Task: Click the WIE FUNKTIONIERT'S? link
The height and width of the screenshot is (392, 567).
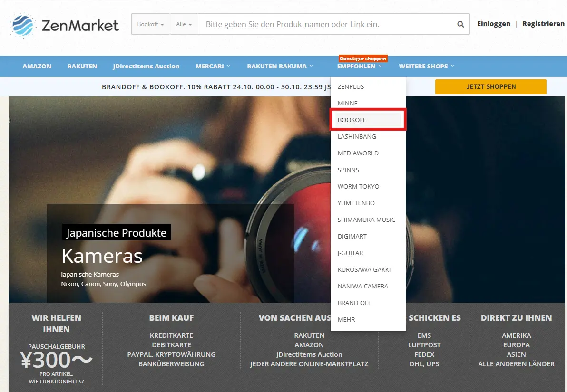Action: pos(57,382)
